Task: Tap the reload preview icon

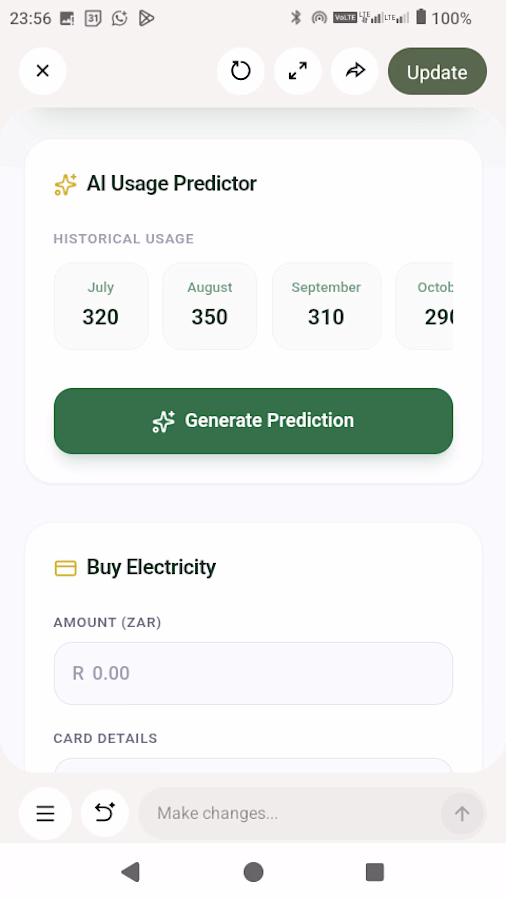Action: coord(240,71)
